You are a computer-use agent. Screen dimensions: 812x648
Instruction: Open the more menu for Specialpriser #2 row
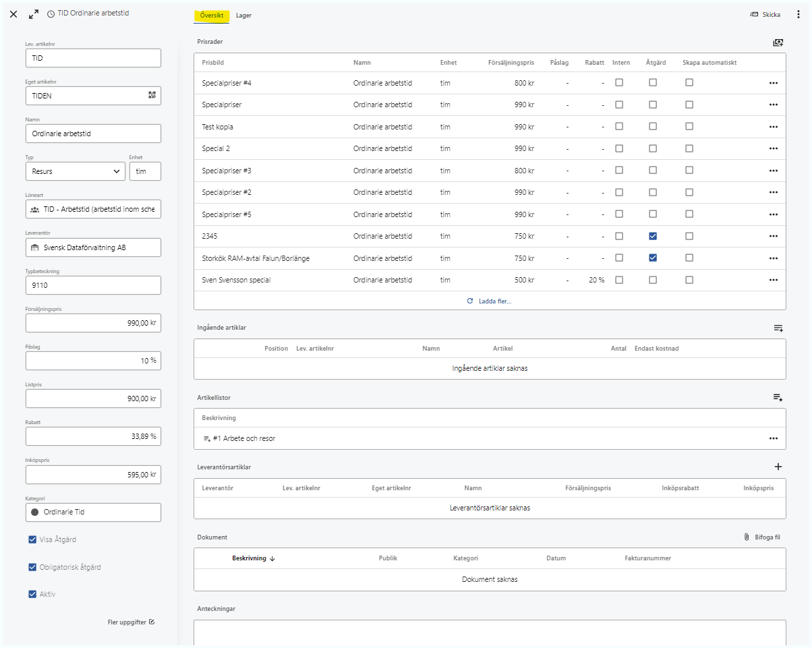click(773, 192)
